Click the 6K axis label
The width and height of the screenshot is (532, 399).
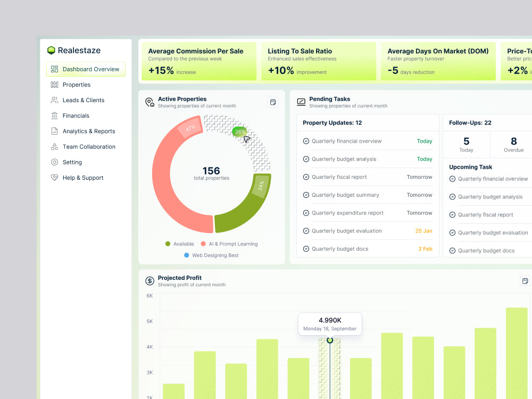coord(149,296)
